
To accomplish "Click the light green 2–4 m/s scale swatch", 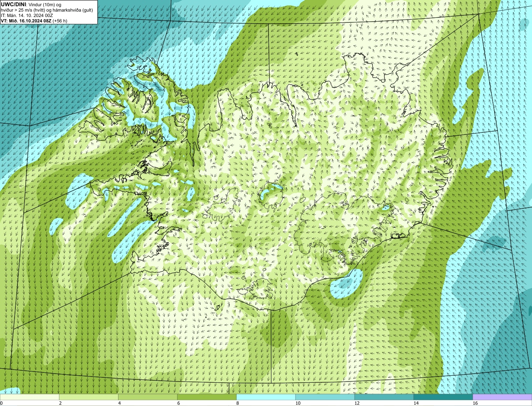I will 89,397.
